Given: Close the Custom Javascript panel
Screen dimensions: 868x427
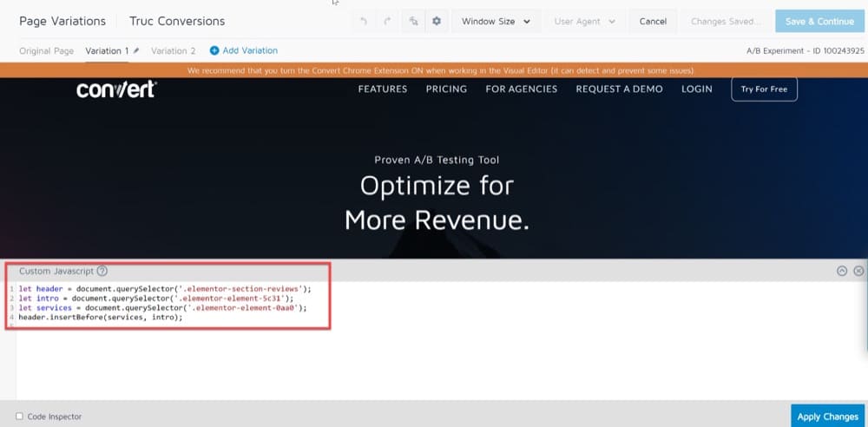Looking at the screenshot, I should (858, 271).
